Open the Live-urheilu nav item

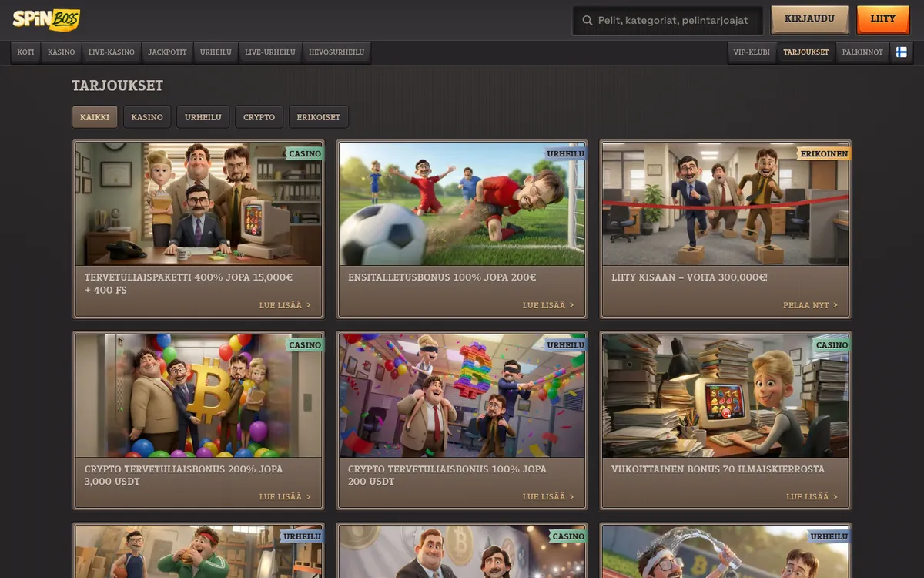click(270, 52)
